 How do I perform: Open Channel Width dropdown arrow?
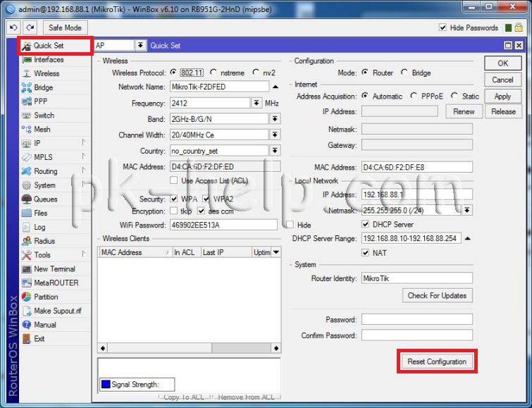click(x=275, y=135)
